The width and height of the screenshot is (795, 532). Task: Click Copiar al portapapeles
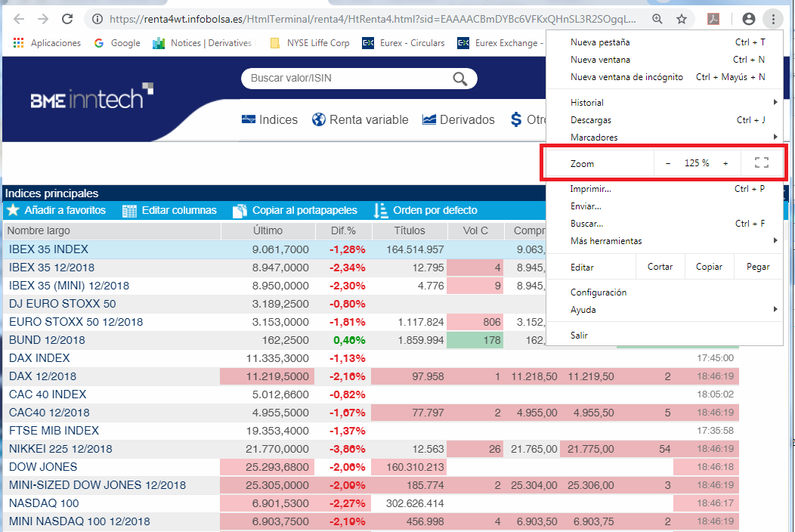(295, 211)
